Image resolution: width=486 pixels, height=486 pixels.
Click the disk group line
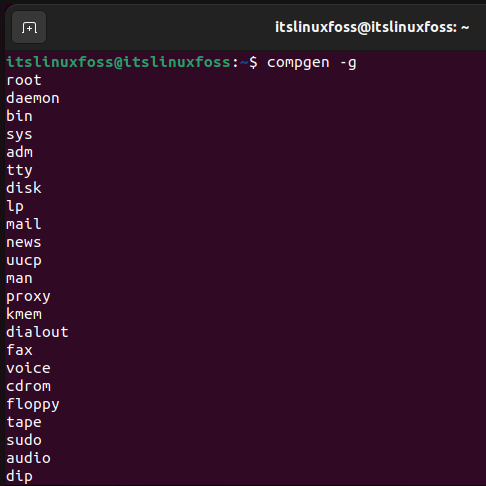(x=24, y=188)
